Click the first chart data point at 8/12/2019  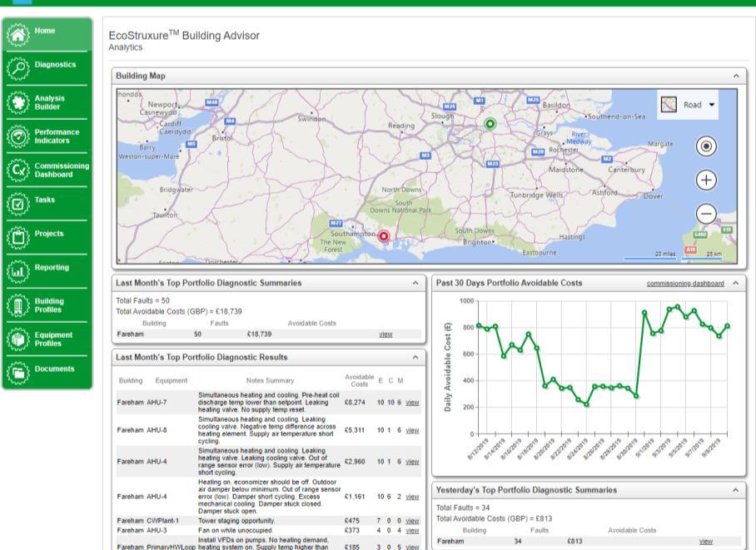pyautogui.click(x=479, y=326)
